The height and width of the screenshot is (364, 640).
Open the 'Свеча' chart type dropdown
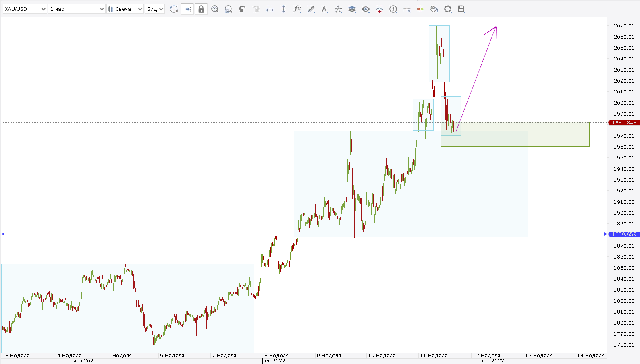pyautogui.click(x=125, y=9)
